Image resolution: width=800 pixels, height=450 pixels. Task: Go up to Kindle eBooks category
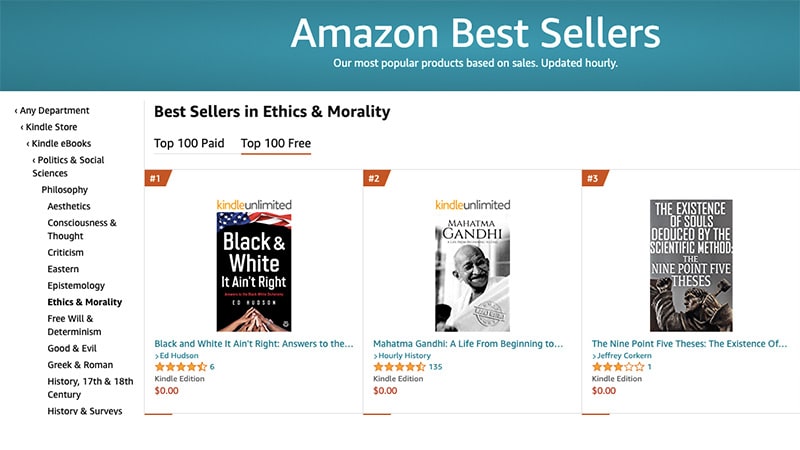61,144
